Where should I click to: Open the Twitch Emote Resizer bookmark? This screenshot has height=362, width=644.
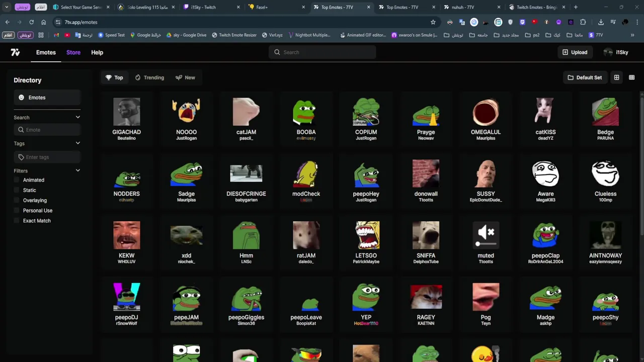[234, 35]
